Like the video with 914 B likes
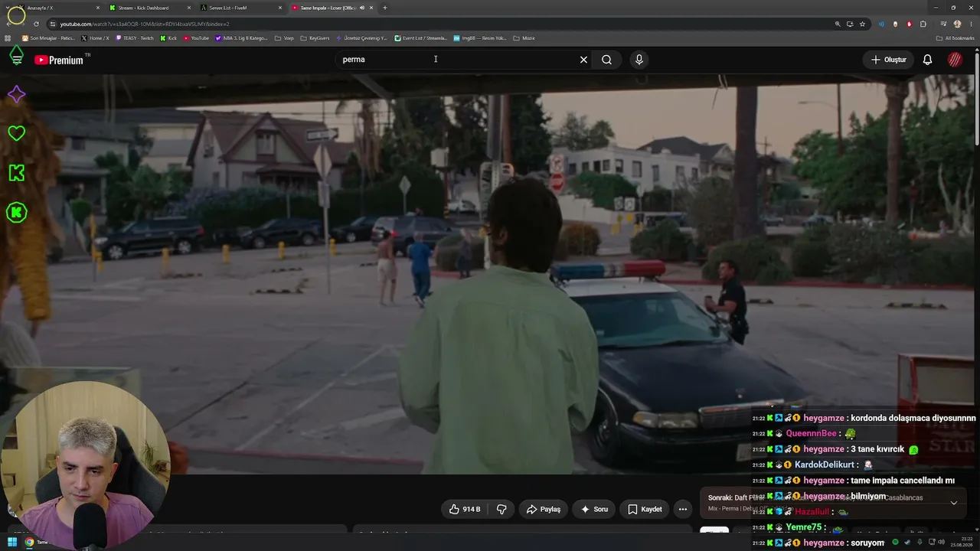The width and height of the screenshot is (980, 551). 465,509
